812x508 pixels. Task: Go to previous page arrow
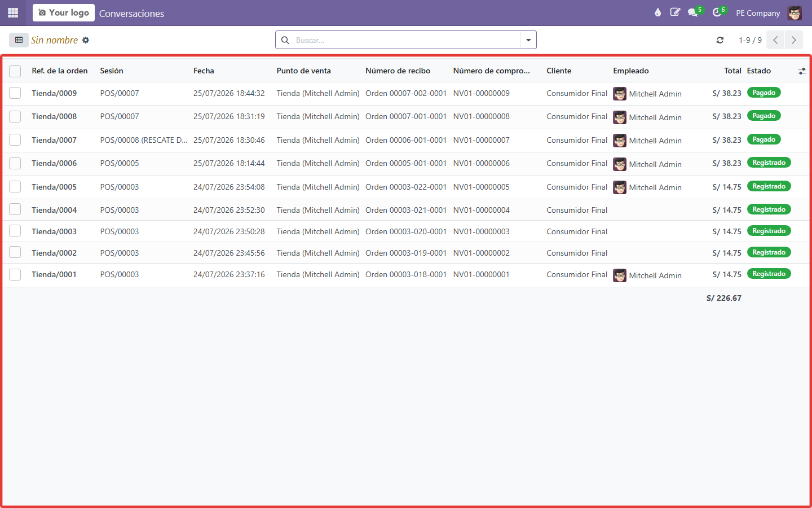pyautogui.click(x=775, y=40)
